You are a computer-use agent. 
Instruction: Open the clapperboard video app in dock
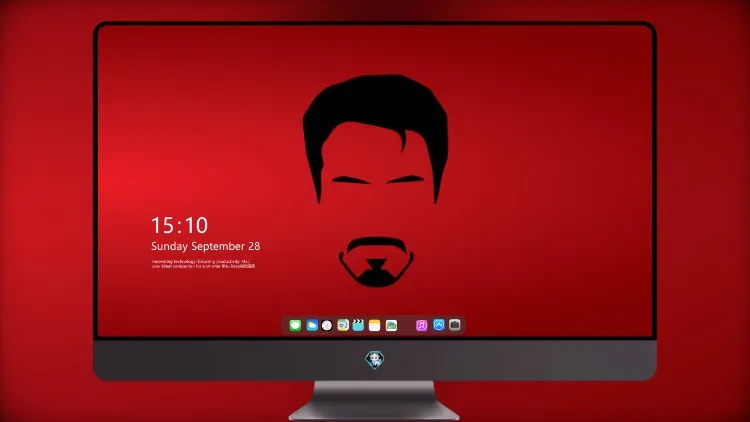pos(358,325)
